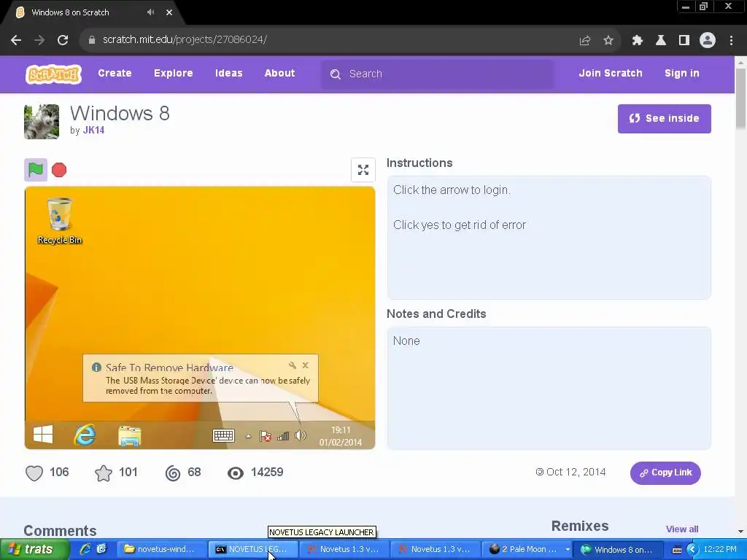Mute the Windows 8 on Scratch tab audio
747x560 pixels.
150,12
